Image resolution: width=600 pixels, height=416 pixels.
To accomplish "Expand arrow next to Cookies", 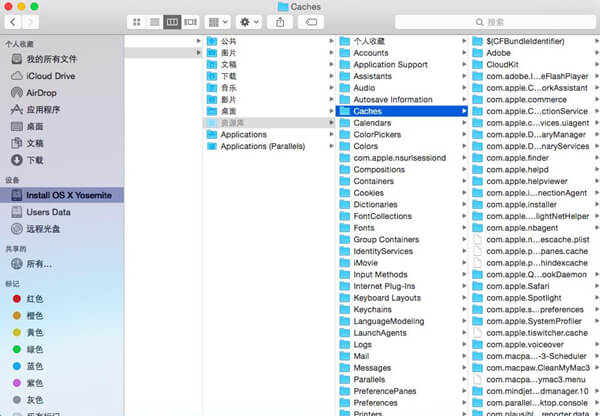I will (x=464, y=193).
